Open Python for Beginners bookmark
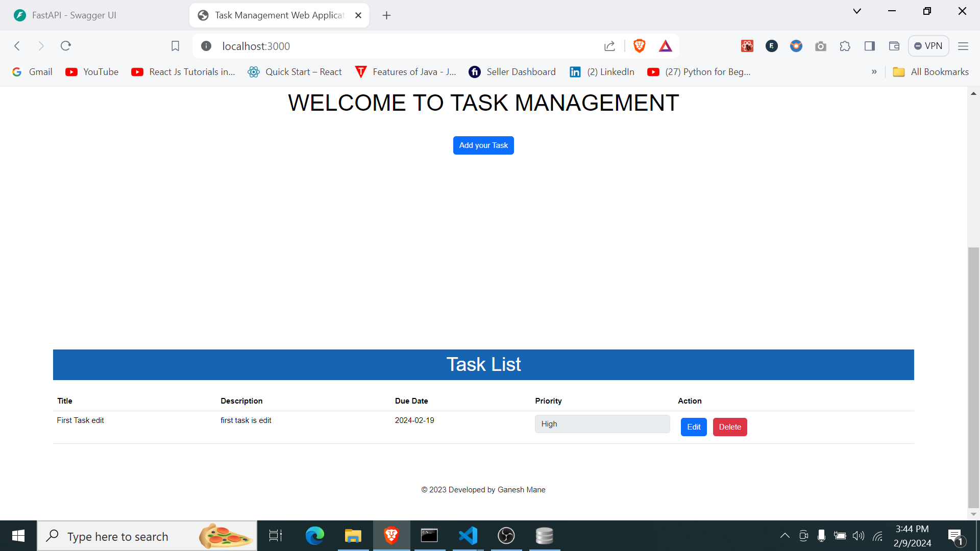 coord(699,72)
